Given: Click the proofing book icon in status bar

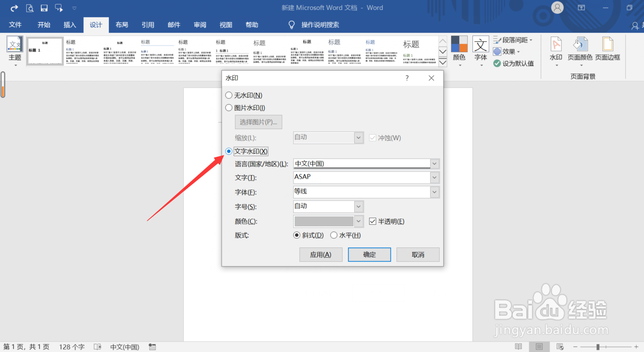Looking at the screenshot, I should (x=98, y=347).
